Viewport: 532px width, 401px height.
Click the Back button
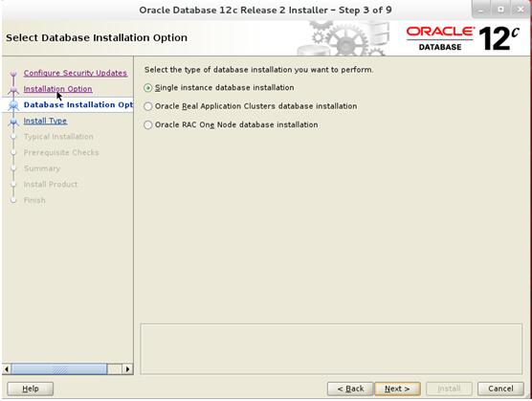coord(350,389)
